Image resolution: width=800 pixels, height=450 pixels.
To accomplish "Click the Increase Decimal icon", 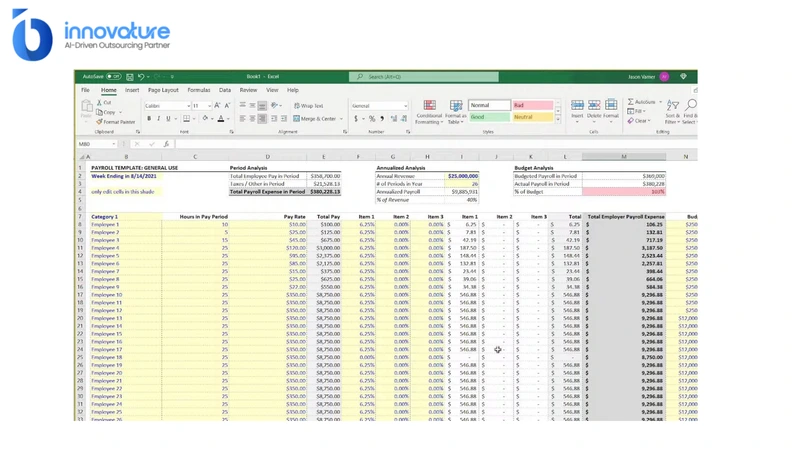I will (394, 119).
